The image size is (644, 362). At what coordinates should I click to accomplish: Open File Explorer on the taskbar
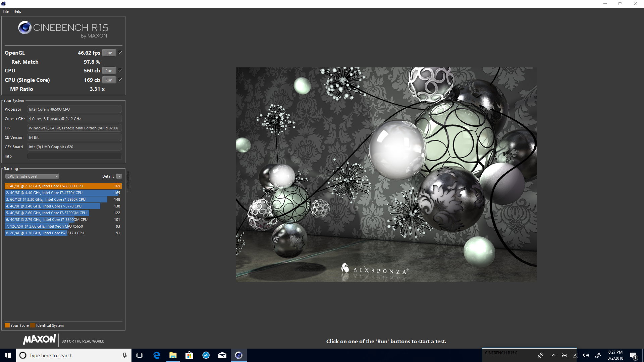(x=173, y=355)
